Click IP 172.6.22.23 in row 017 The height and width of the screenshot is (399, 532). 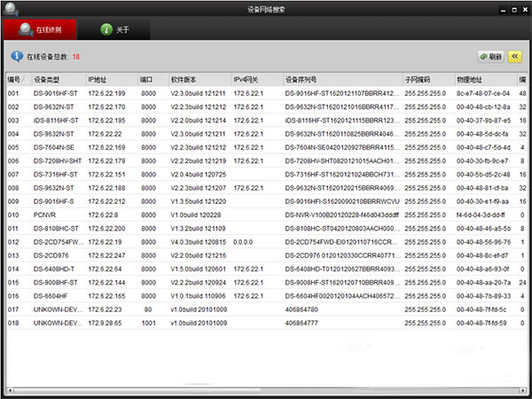tap(105, 309)
